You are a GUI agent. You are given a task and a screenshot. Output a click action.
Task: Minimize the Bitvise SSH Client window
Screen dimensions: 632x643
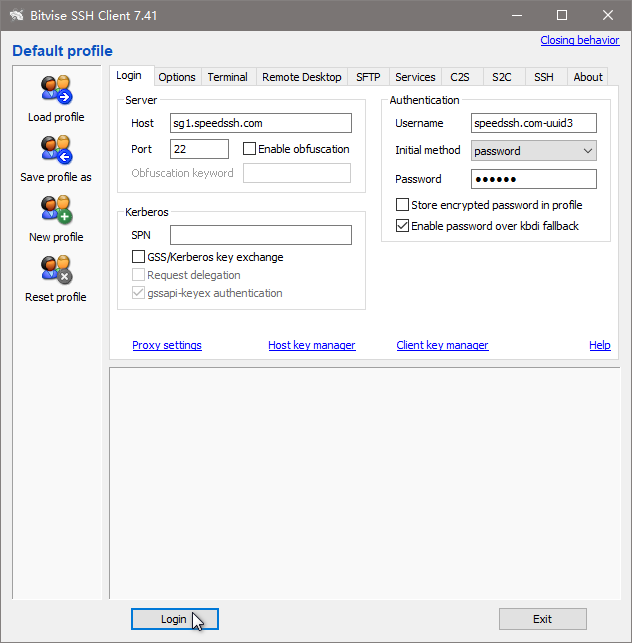[517, 16]
